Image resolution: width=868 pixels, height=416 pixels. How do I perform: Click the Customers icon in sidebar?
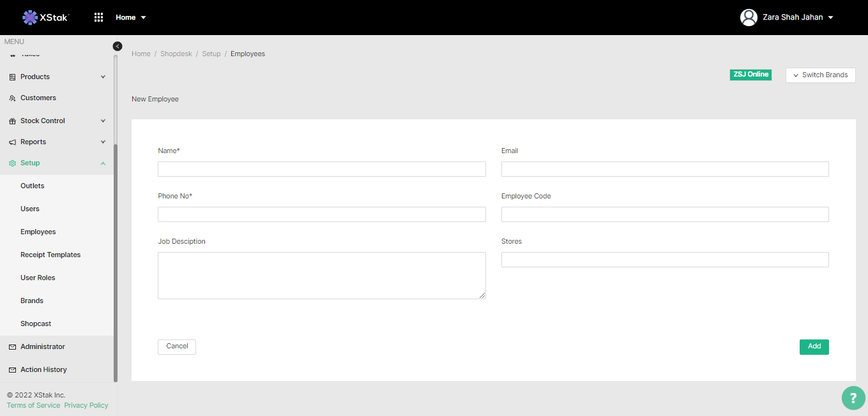13,98
